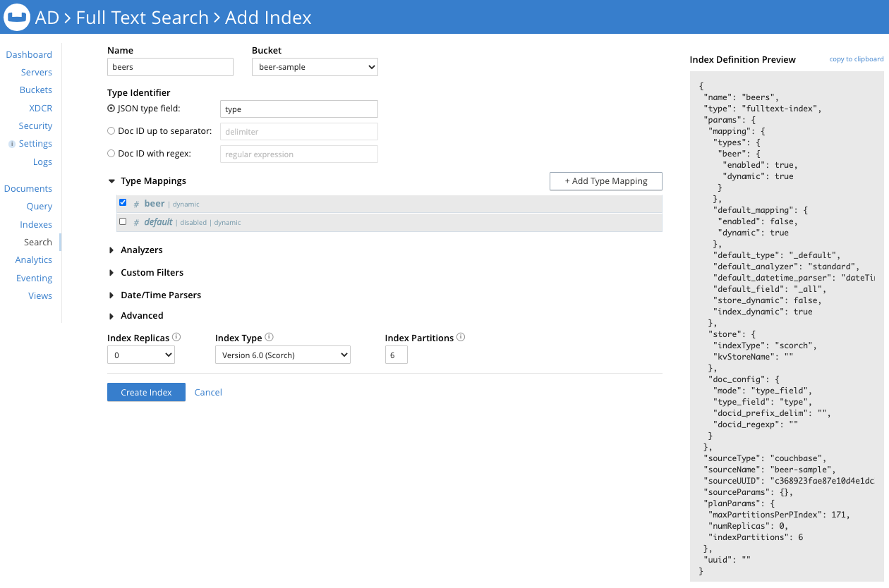Open Eventing in the sidebar
This screenshot has width=889, height=588.
[x=35, y=278]
